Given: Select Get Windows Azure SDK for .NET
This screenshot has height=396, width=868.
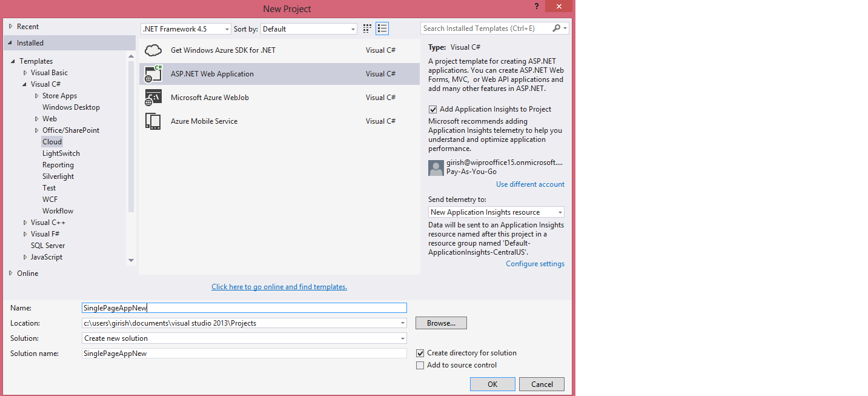Looking at the screenshot, I should click(x=223, y=50).
